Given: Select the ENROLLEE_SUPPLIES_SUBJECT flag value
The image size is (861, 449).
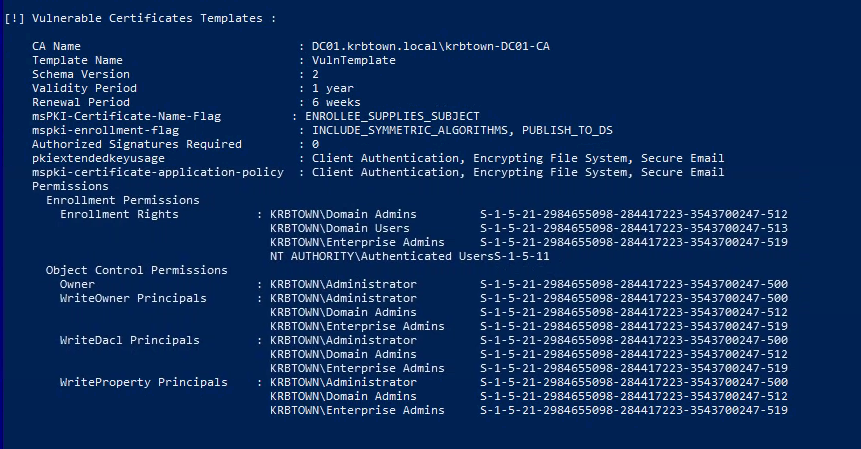Looking at the screenshot, I should click(392, 116).
